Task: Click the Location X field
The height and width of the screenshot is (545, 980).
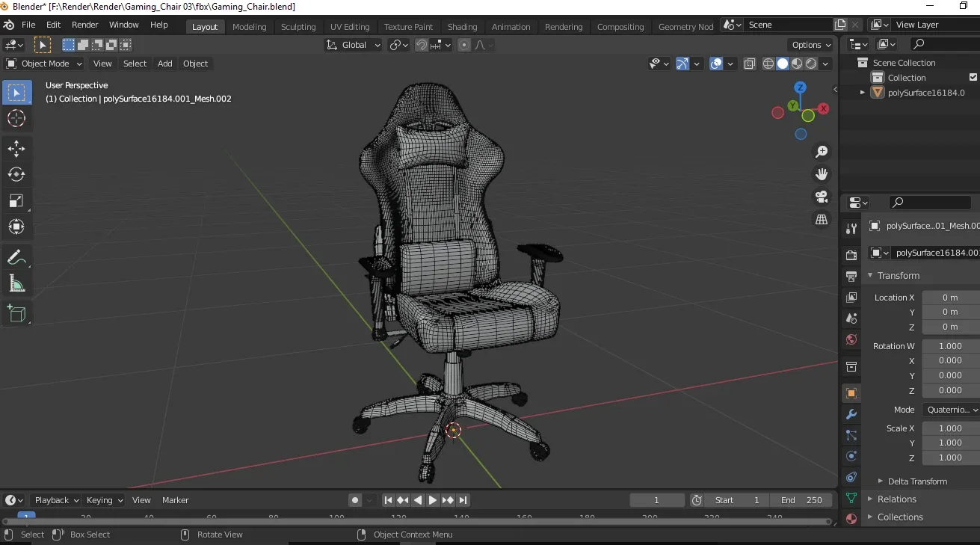Action: click(951, 298)
